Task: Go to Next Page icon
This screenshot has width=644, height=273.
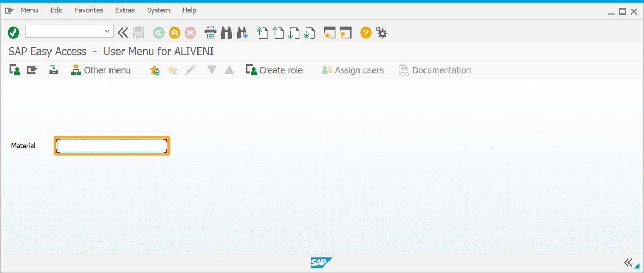Action: click(294, 33)
